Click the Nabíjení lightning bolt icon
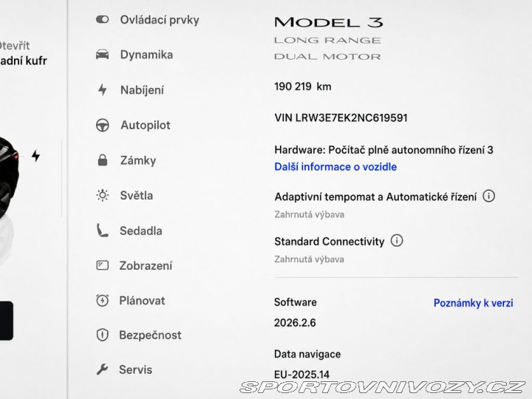The image size is (532, 399). (103, 89)
